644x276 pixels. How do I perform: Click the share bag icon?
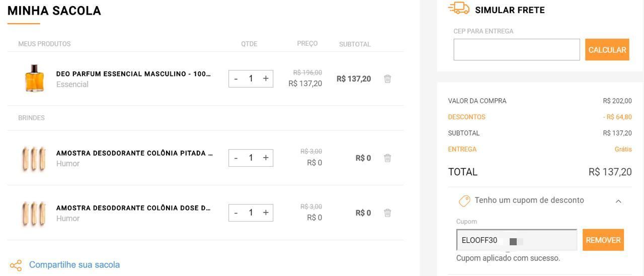[x=16, y=265]
